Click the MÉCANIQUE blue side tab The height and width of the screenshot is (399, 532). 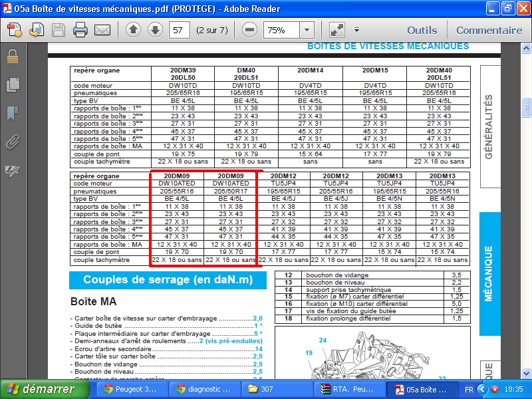pyautogui.click(x=489, y=273)
